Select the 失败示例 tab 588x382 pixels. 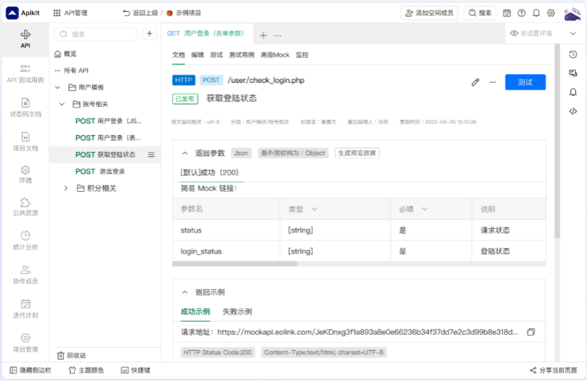pos(237,312)
